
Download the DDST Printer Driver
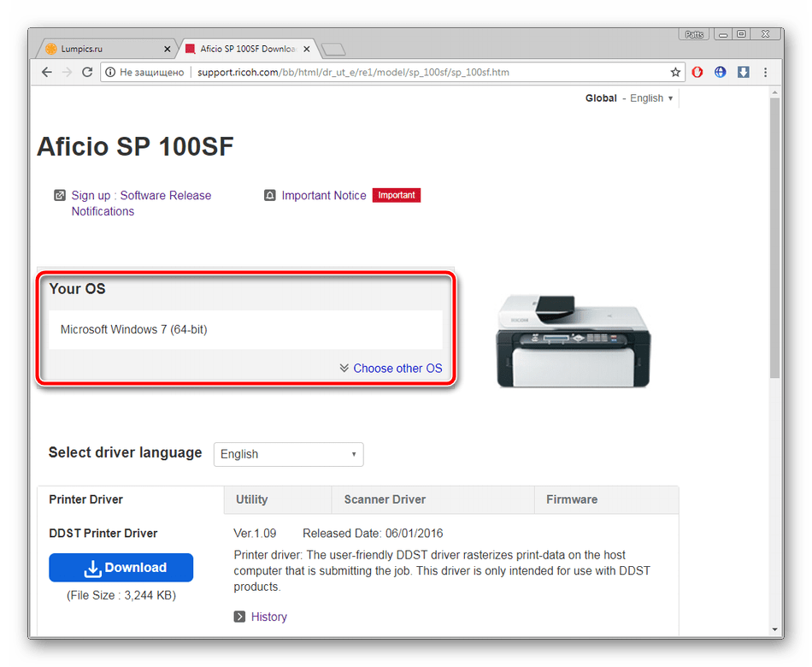coord(121,568)
